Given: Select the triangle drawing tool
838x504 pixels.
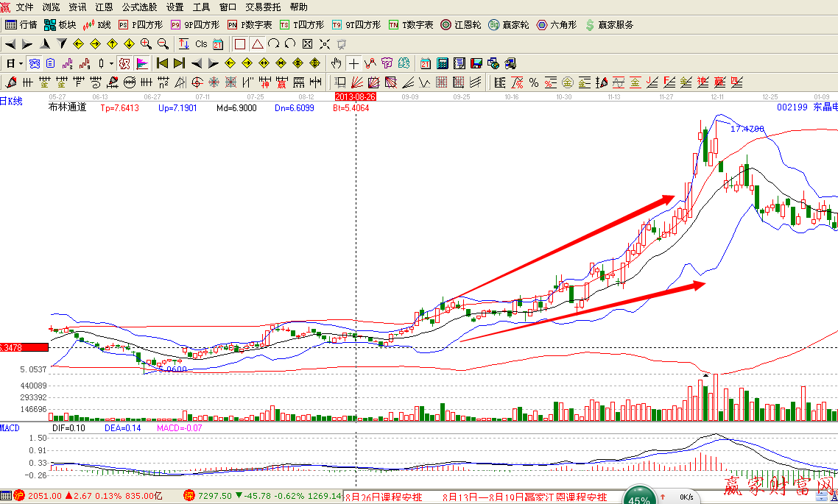Looking at the screenshot, I should (x=257, y=43).
